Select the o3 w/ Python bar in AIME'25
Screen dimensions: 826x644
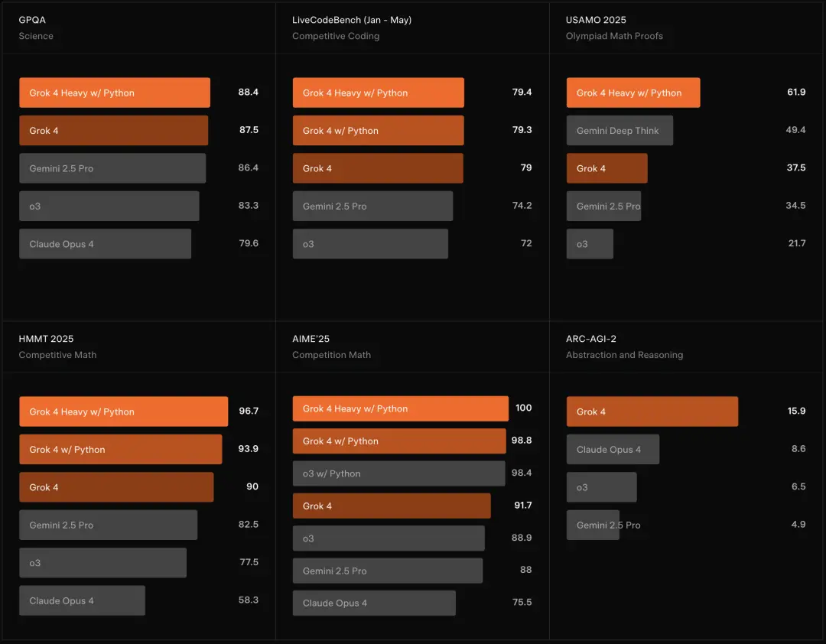[398, 473]
